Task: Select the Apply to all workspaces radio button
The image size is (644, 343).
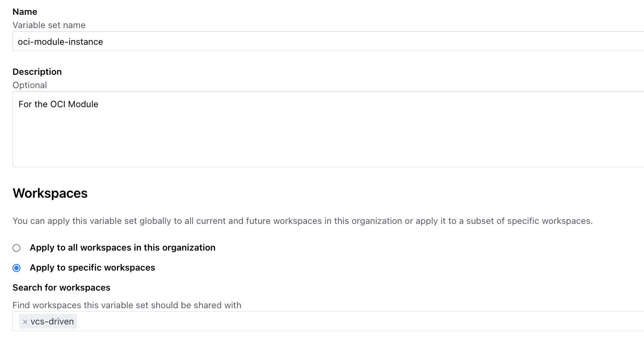Action: click(16, 248)
